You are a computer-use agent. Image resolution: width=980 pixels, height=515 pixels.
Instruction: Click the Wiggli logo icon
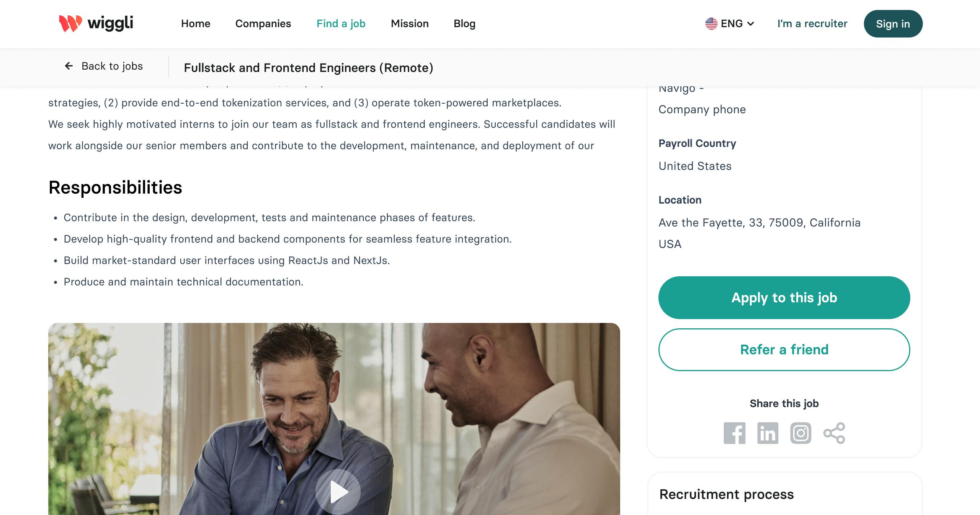click(x=70, y=23)
